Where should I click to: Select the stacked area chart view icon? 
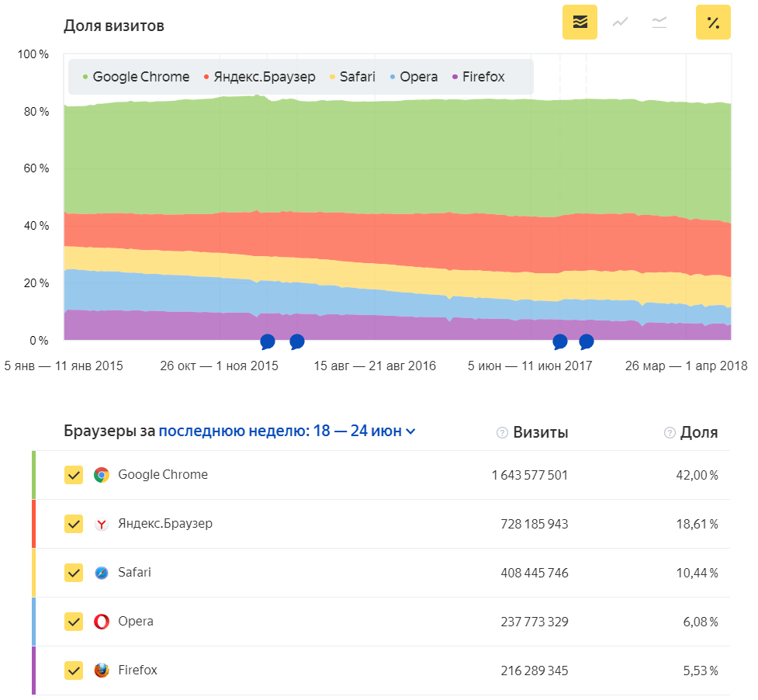pyautogui.click(x=580, y=23)
